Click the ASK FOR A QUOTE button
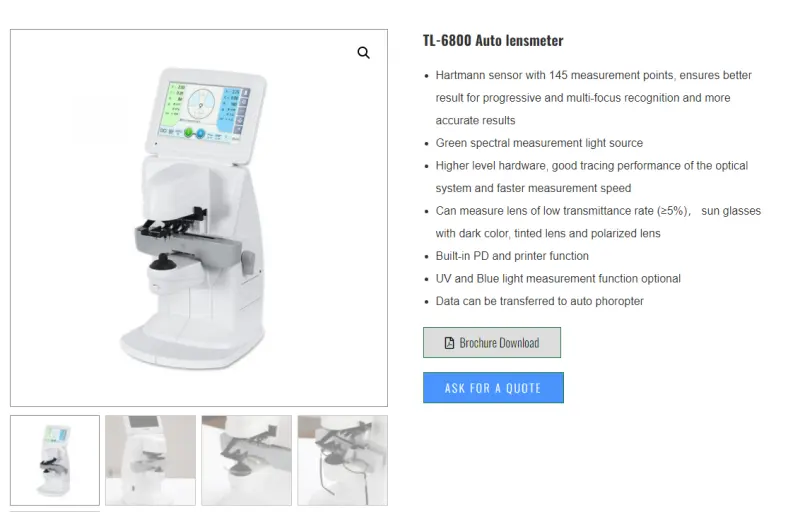800x512 pixels. (493, 388)
